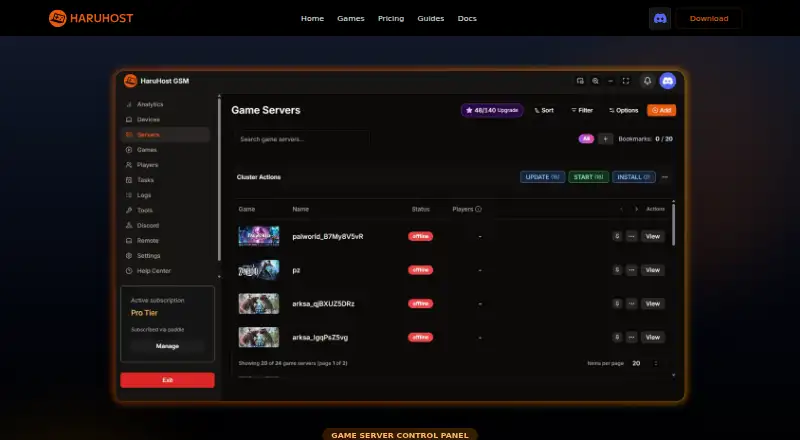Click the info icon beside Players column
The image size is (800, 440).
(x=478, y=209)
